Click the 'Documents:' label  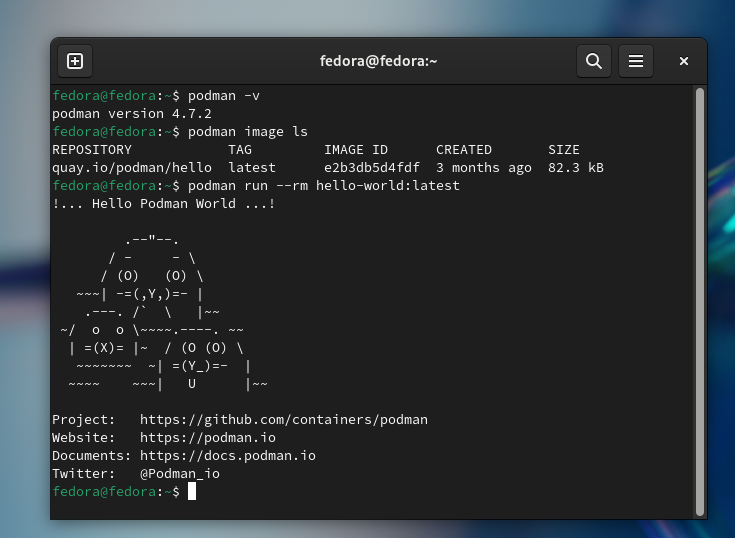point(91,456)
